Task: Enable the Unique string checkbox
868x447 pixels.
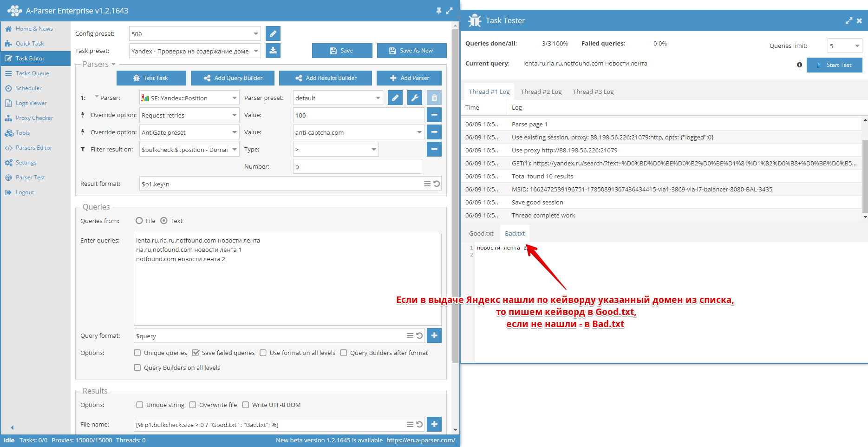Action: 140,405
